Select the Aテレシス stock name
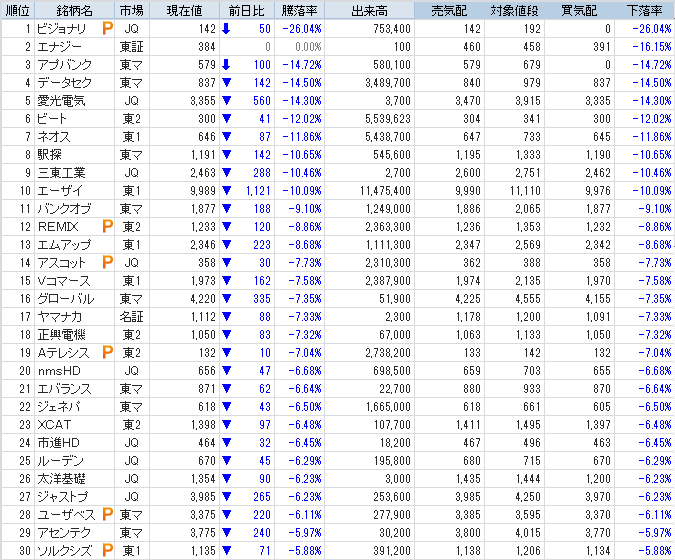Screen dimensions: 675x560 pos(63,353)
